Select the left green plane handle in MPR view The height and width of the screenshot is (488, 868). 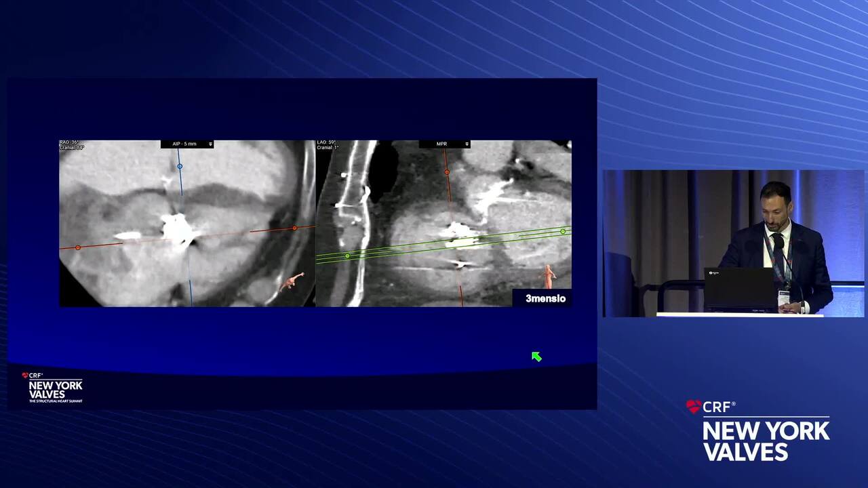coord(347,256)
